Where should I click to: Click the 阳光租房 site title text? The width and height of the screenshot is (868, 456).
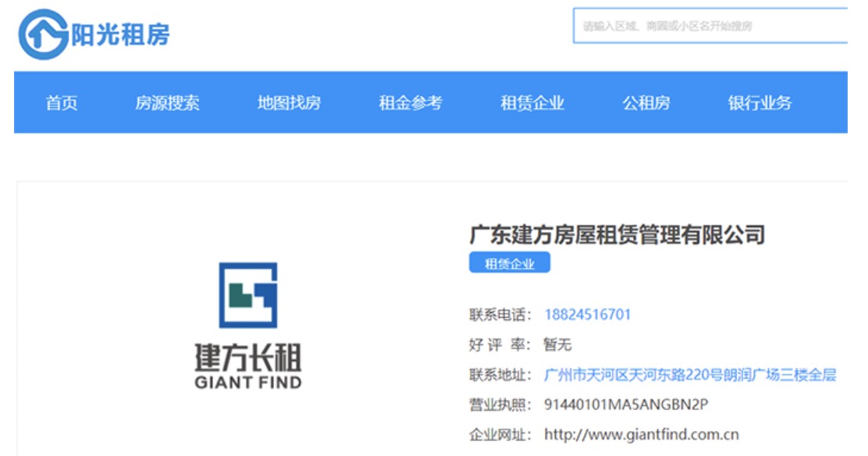point(120,35)
